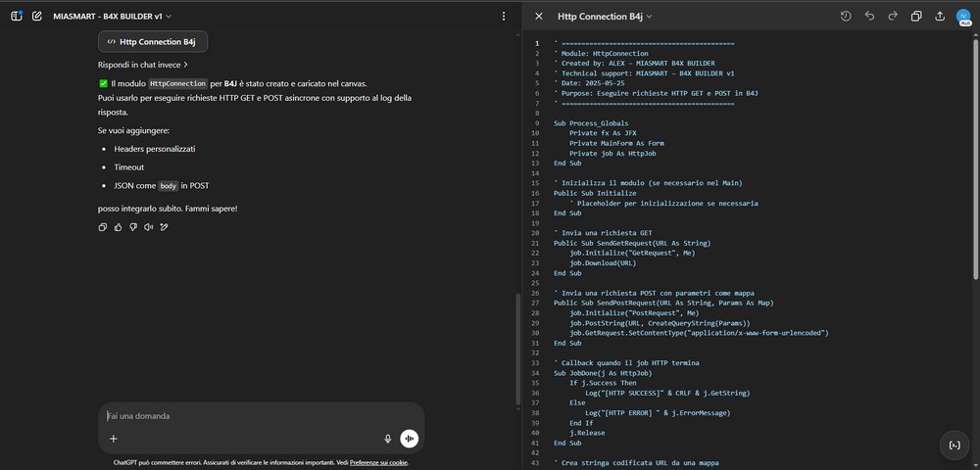Viewport: 980px width, 470px height.
Task: Read the response aloud via speaker icon
Action: tap(149, 227)
